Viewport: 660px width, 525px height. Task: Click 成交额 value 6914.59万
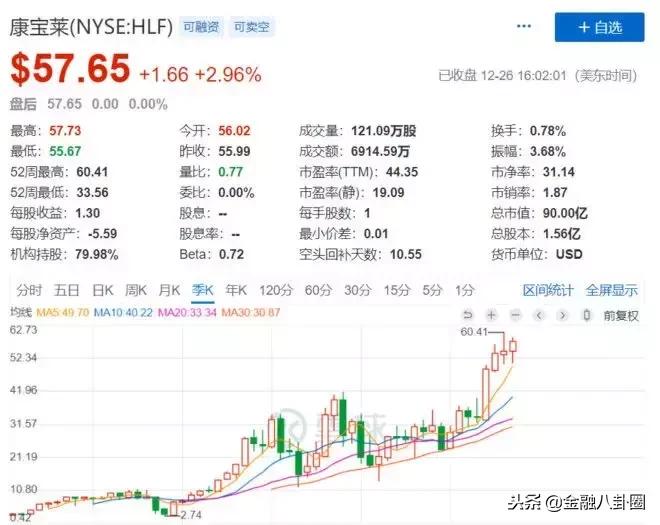pos(381,152)
